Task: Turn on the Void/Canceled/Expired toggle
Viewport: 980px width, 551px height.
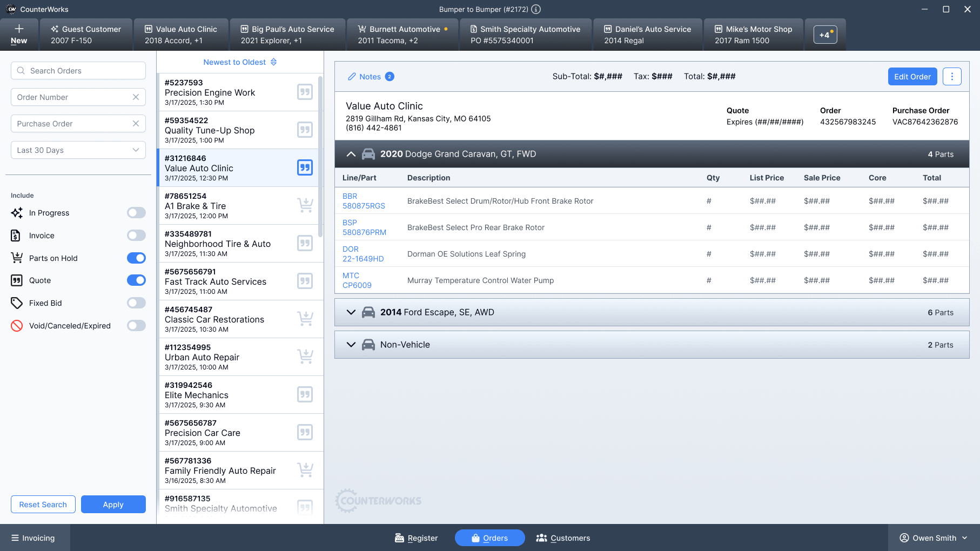Action: (136, 326)
